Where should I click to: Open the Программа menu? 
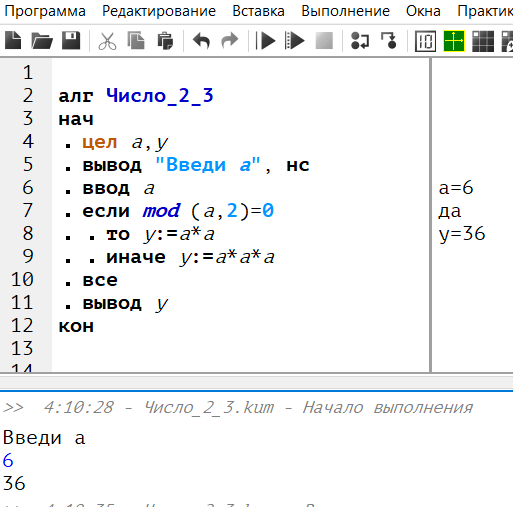45,11
